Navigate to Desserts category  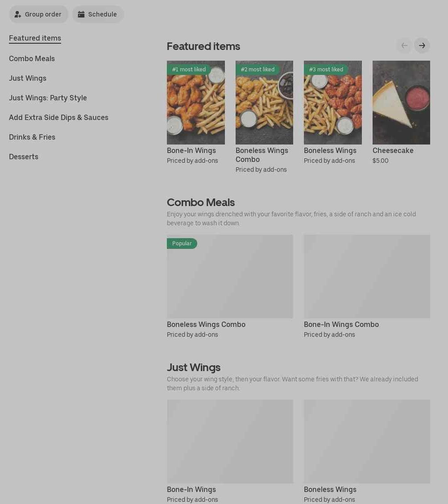click(x=24, y=157)
